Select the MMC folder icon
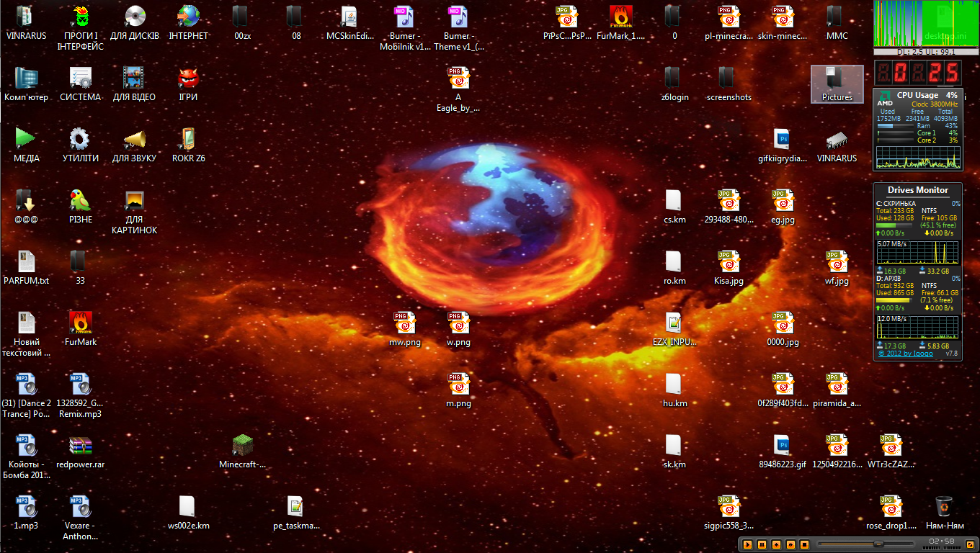980x553 pixels. (x=837, y=23)
